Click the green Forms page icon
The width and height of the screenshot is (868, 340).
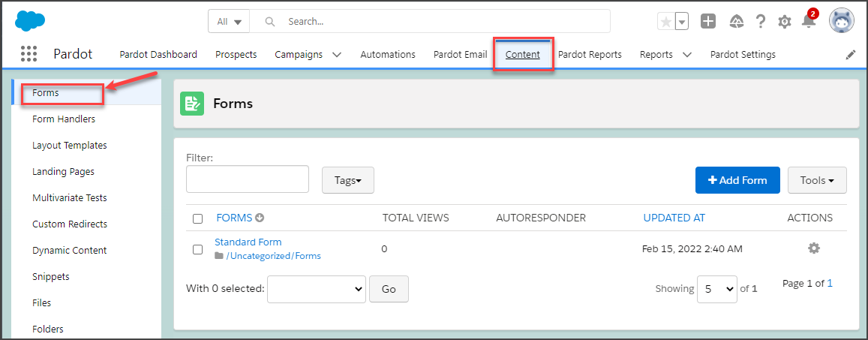192,104
